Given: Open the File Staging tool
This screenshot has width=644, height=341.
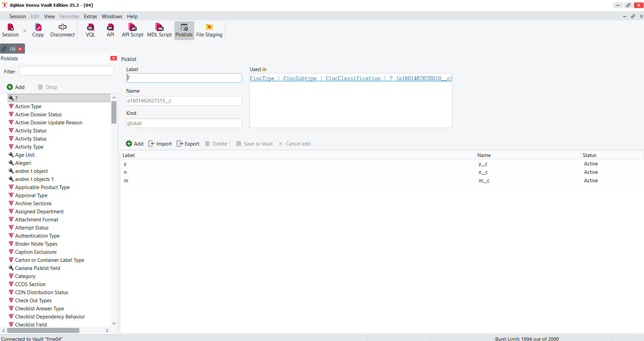Looking at the screenshot, I should click(209, 30).
